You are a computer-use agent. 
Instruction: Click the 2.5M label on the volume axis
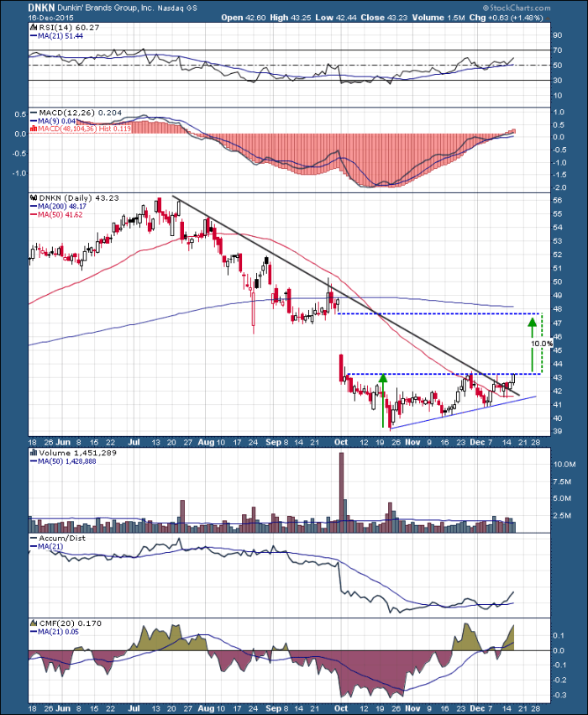click(x=563, y=516)
